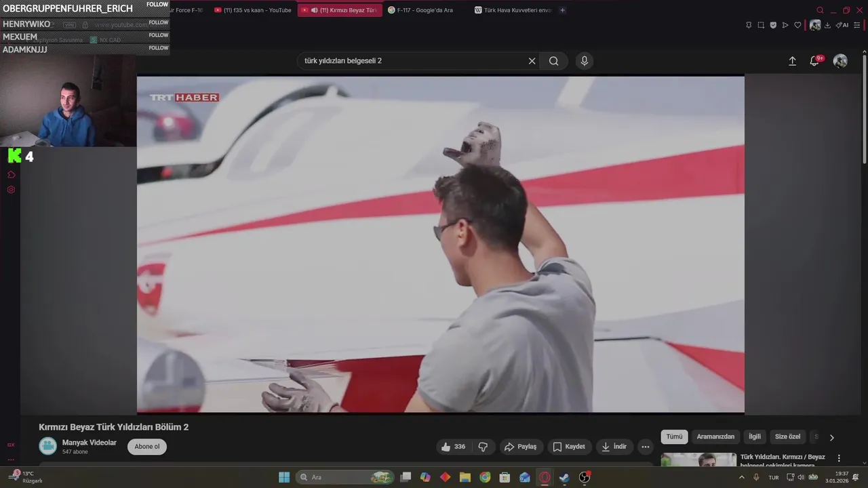Bookmark page with the heart icon
This screenshot has width=868, height=488.
(797, 25)
